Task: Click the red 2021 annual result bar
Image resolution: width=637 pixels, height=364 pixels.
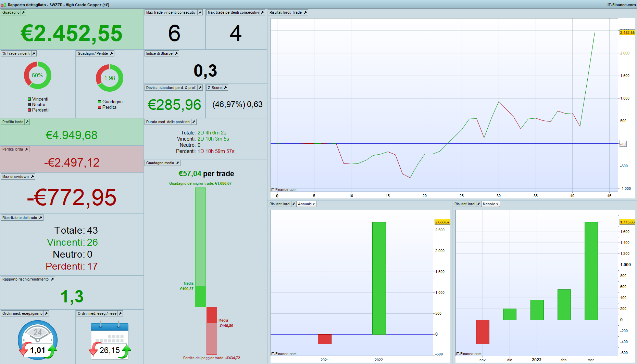Action: 324,339
